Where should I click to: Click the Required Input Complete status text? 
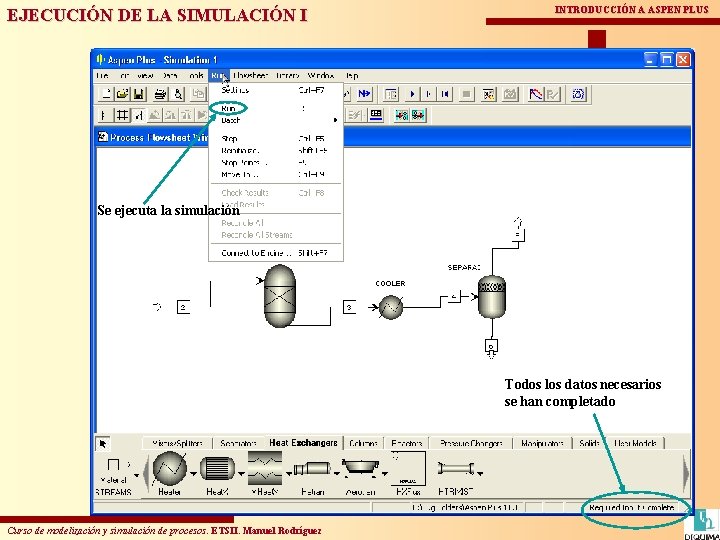click(631, 507)
